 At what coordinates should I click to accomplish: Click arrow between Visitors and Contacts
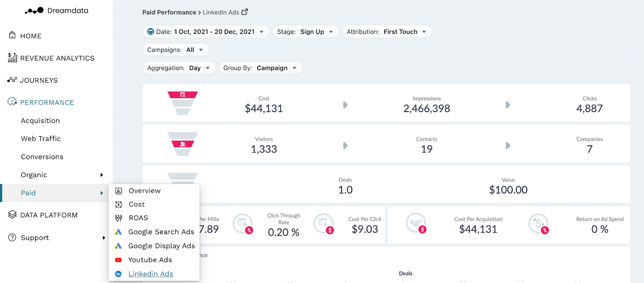345,146
